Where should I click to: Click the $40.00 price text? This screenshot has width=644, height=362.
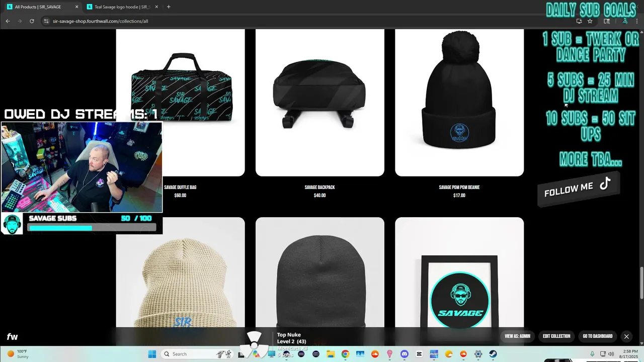pyautogui.click(x=319, y=196)
